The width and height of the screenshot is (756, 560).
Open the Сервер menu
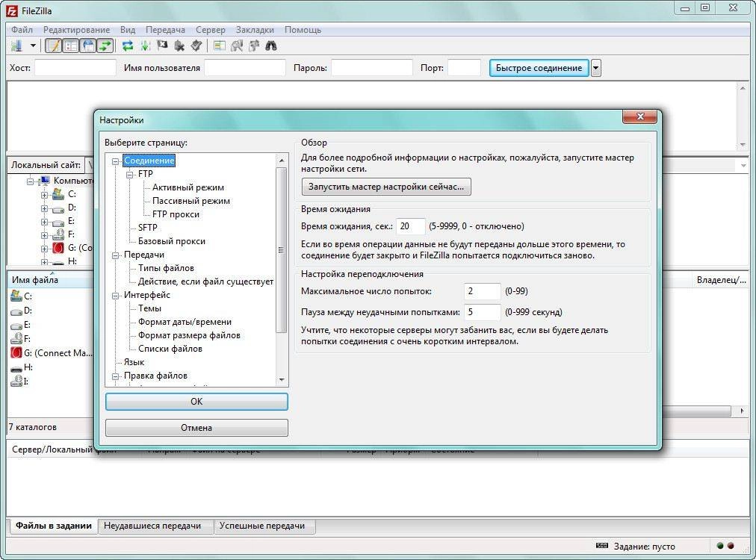[x=210, y=29]
